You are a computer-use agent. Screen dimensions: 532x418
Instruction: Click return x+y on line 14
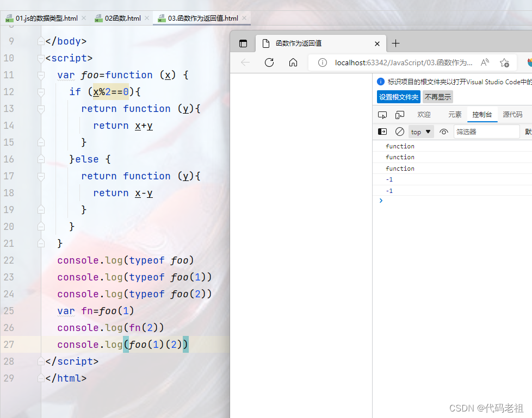coord(123,126)
